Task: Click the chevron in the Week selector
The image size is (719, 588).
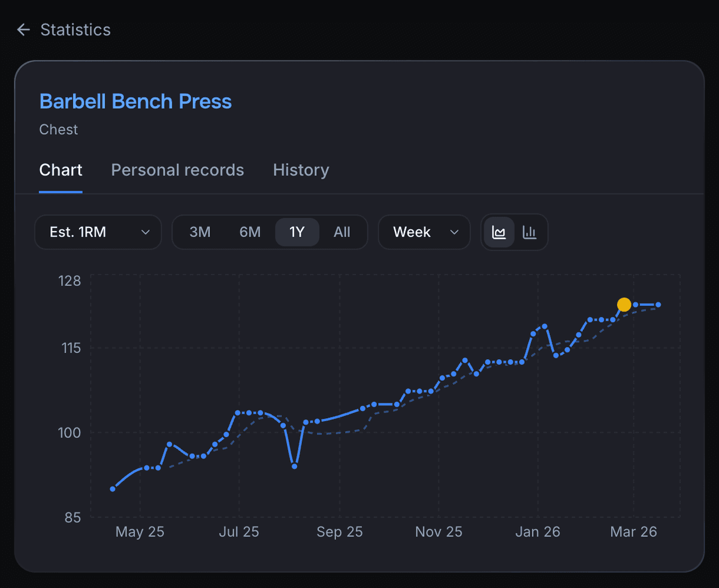Action: point(454,232)
